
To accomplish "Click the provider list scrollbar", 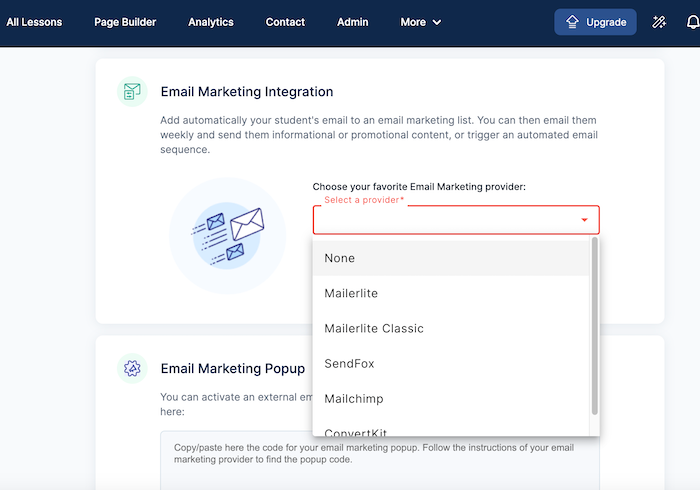I will pos(594,326).
